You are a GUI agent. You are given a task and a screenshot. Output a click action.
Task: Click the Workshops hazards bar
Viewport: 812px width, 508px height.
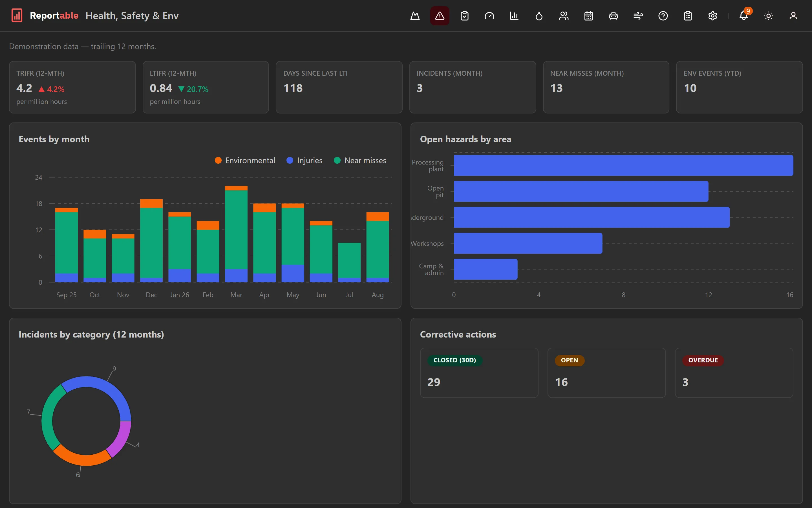[528, 243]
